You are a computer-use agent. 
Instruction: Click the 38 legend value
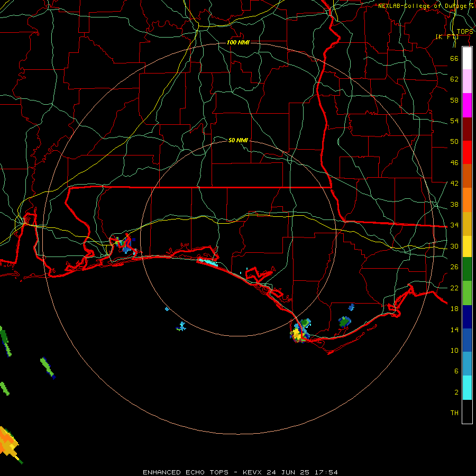(x=454, y=204)
